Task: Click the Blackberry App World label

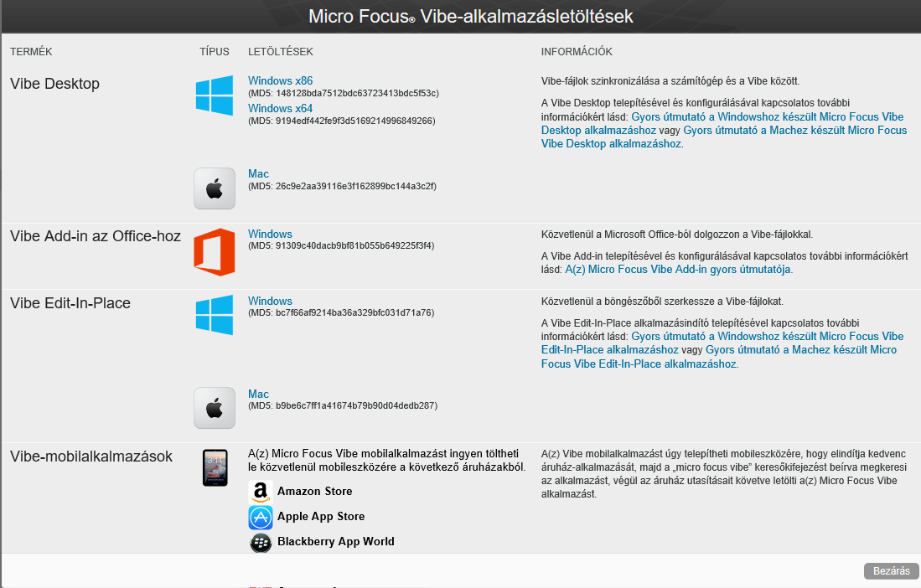Action: coord(335,542)
